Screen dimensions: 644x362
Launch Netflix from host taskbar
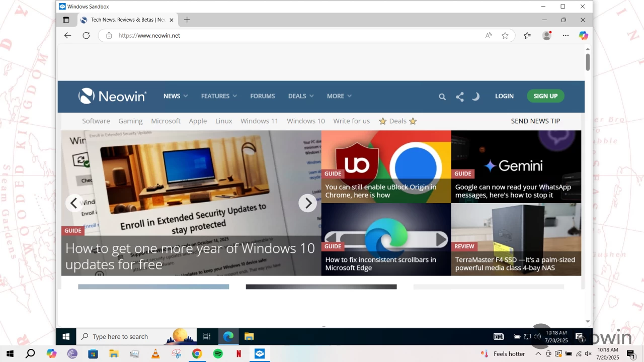click(238, 354)
